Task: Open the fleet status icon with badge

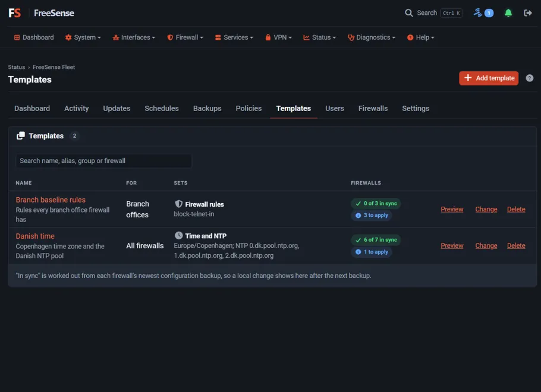Action: [483, 12]
